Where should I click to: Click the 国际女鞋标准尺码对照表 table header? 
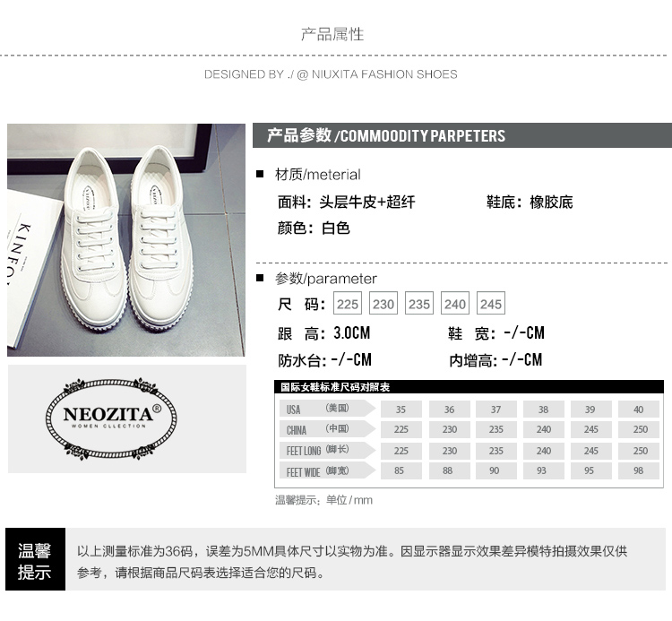[x=469, y=387]
